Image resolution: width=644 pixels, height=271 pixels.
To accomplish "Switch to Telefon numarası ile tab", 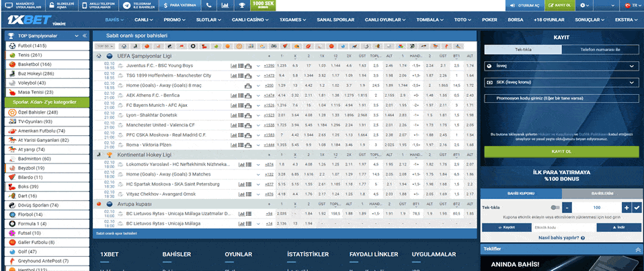I will pos(600,49).
